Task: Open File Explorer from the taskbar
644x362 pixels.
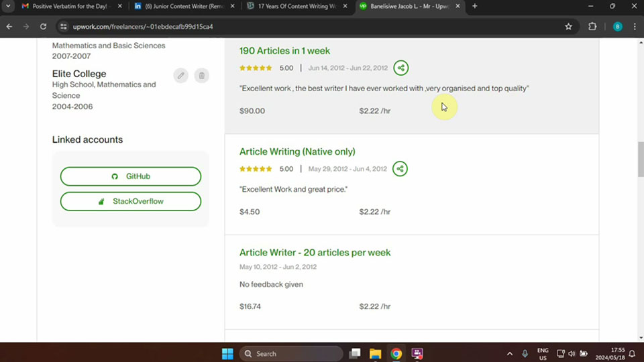Action: tap(375, 353)
